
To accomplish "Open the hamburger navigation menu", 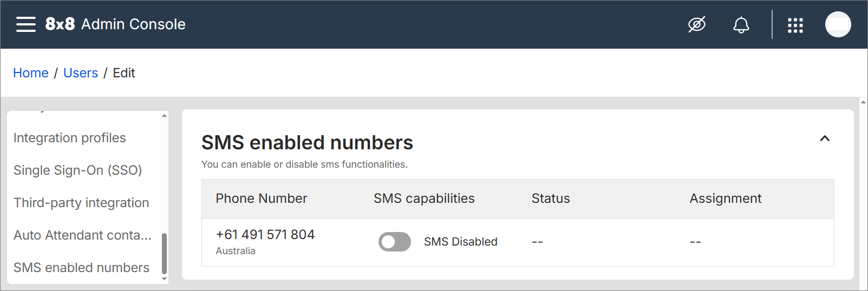I will 25,24.
